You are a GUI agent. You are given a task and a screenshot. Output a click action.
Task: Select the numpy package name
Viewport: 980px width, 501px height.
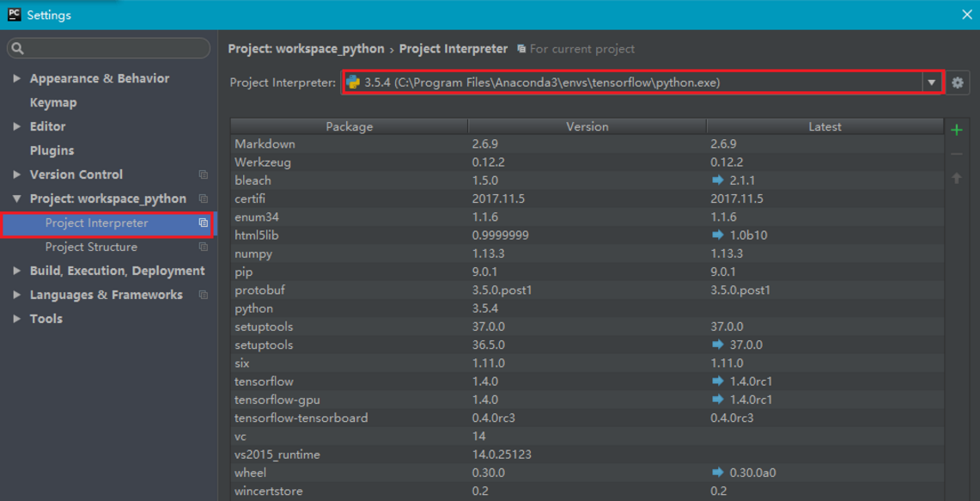253,254
